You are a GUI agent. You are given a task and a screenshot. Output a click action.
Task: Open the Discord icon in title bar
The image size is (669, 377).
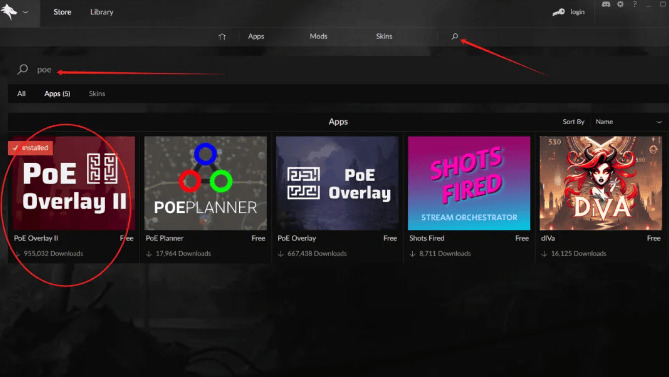[605, 4]
